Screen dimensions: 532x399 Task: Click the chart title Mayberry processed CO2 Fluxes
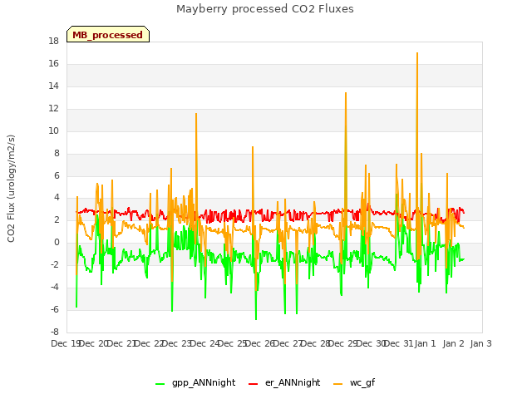point(265,9)
